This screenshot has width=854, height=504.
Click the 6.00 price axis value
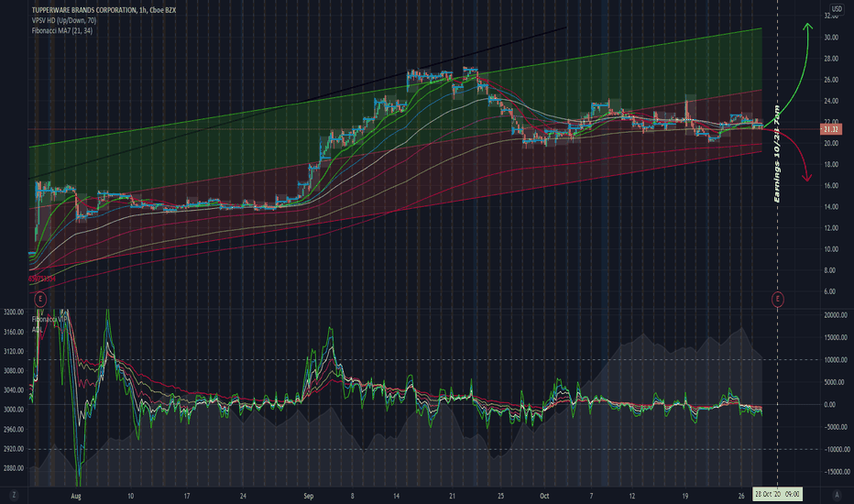click(x=830, y=291)
